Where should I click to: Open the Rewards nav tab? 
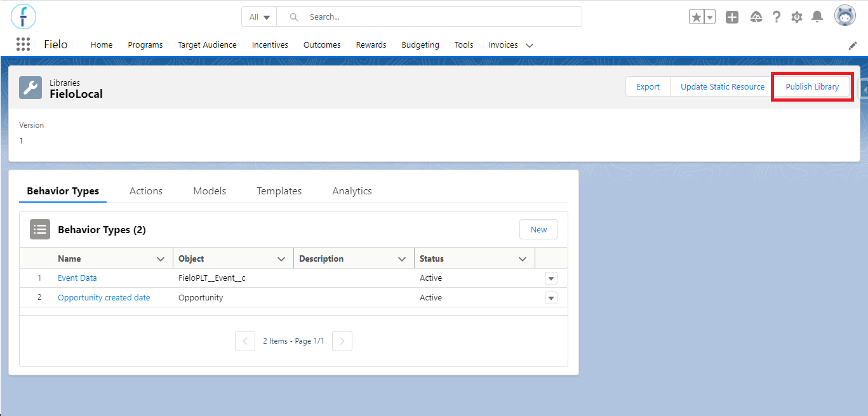(x=371, y=45)
